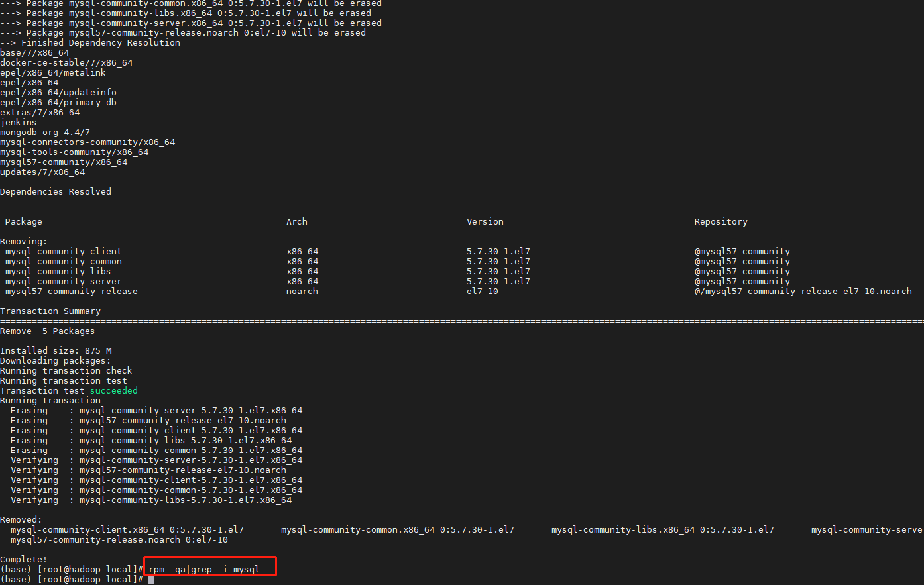924x585 pixels.
Task: Click the 'Complete!' message
Action: [x=24, y=559]
